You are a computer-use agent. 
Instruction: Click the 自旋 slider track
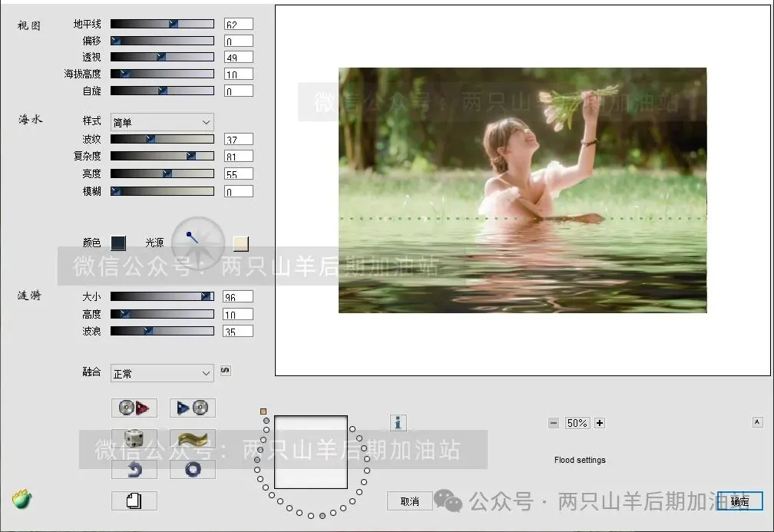pos(162,91)
